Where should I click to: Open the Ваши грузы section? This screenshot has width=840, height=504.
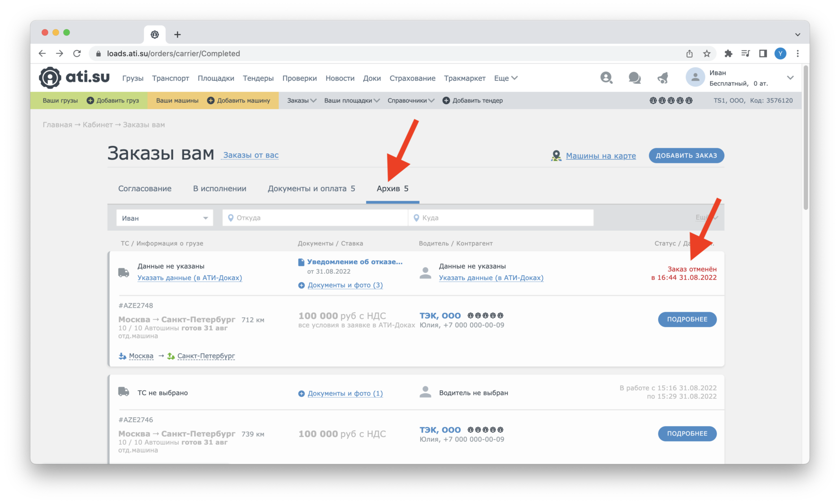click(x=60, y=100)
